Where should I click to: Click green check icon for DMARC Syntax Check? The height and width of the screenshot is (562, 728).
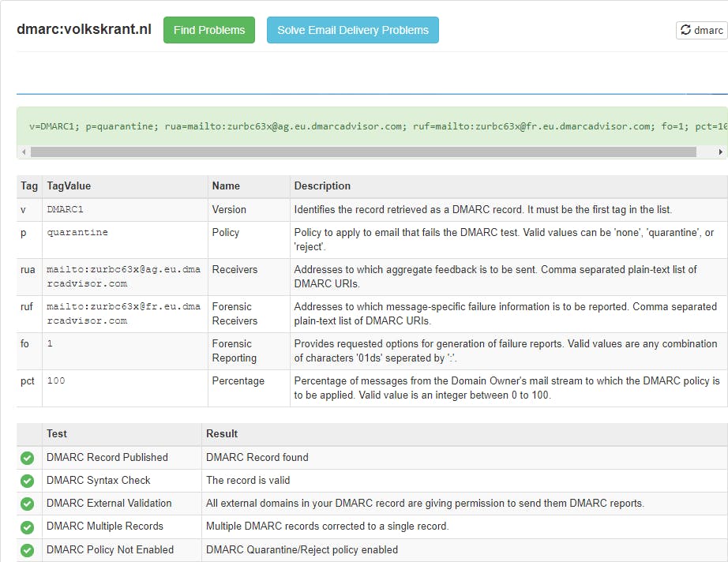[28, 481]
